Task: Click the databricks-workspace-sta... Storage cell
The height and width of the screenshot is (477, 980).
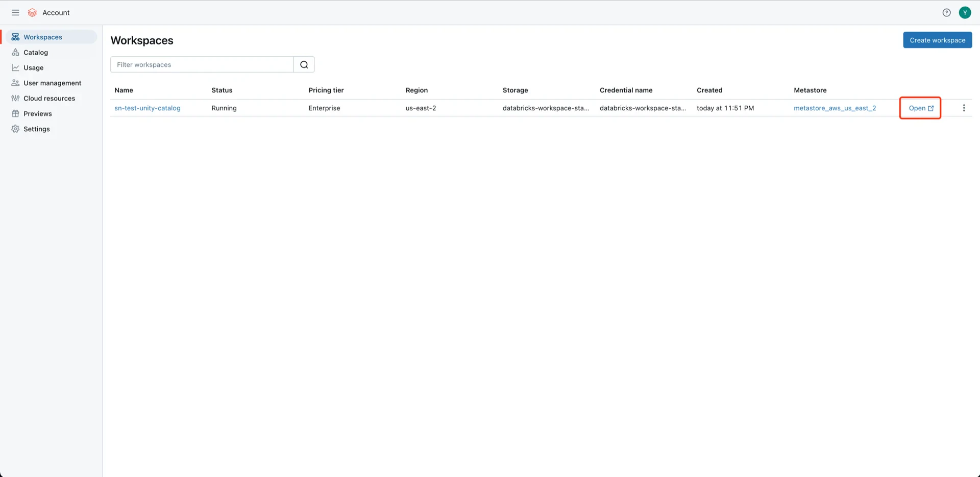Action: point(546,108)
